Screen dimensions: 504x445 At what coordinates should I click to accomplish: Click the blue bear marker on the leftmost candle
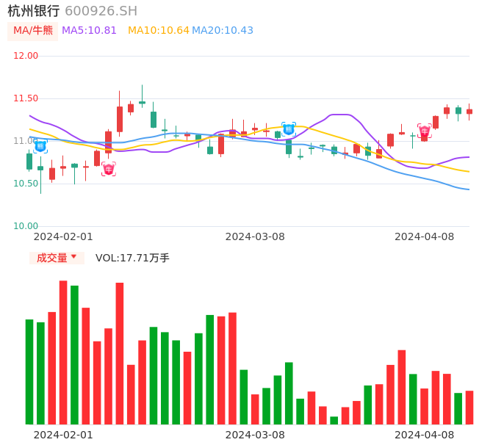tap(40, 146)
